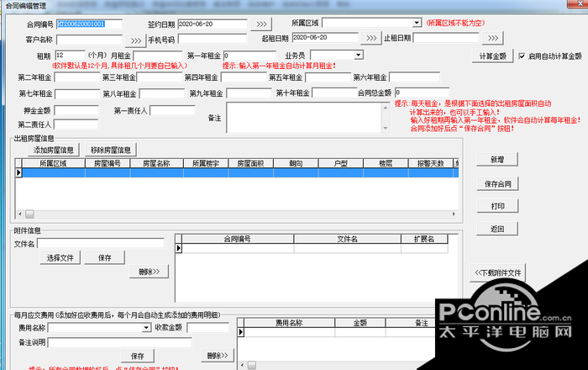Click the 第一责任人 field

click(172, 110)
